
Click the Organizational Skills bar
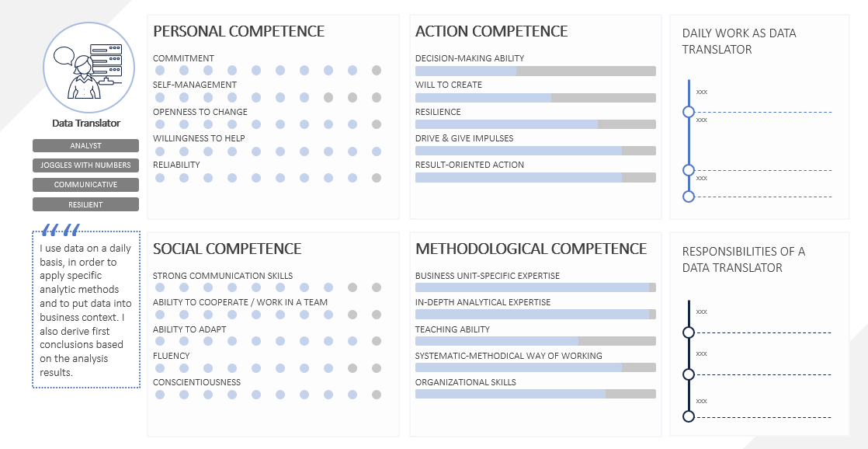[535, 394]
